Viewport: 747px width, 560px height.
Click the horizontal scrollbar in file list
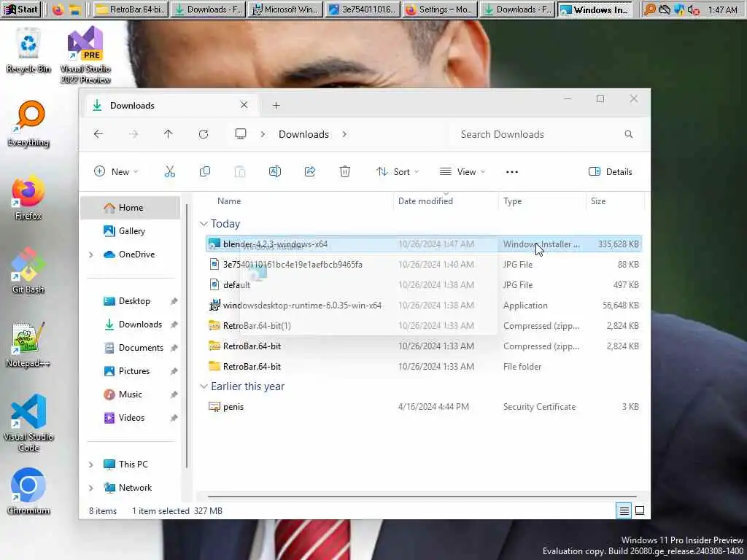tap(422, 497)
